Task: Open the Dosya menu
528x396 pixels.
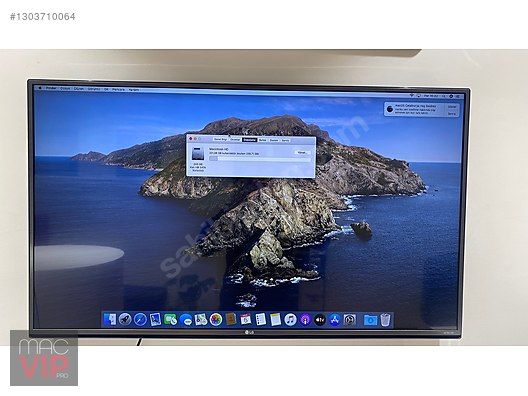Action: click(x=65, y=89)
